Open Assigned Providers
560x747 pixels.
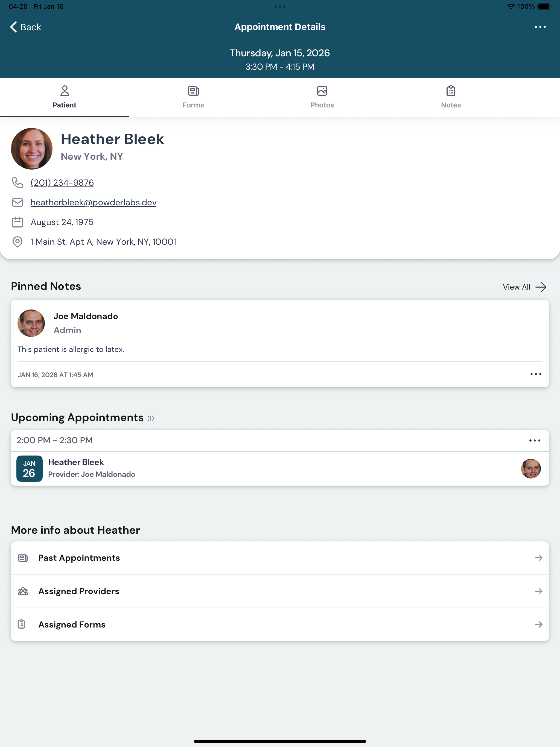pyautogui.click(x=280, y=591)
